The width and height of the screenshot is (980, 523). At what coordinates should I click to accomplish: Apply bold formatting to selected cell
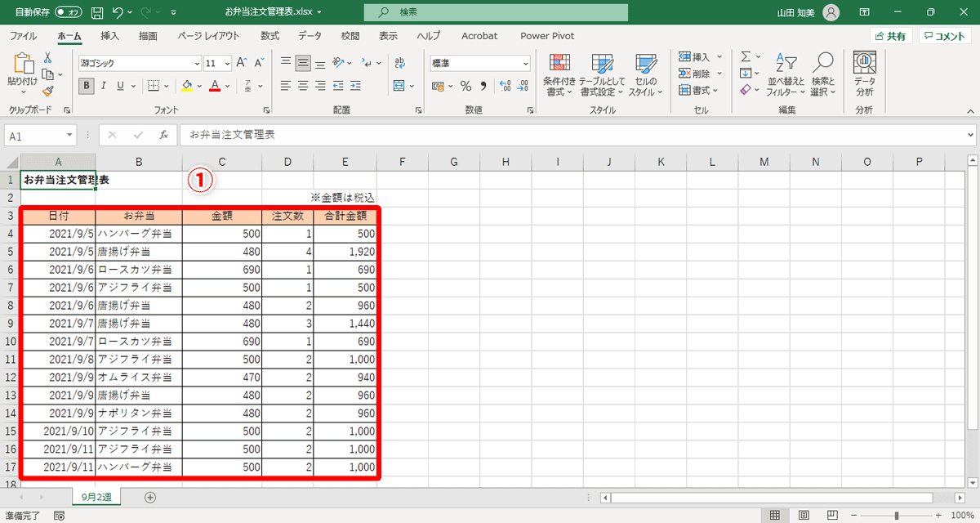[86, 85]
